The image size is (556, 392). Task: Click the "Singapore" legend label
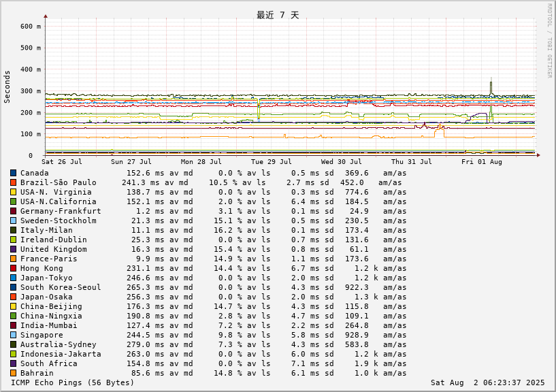tap(42, 335)
